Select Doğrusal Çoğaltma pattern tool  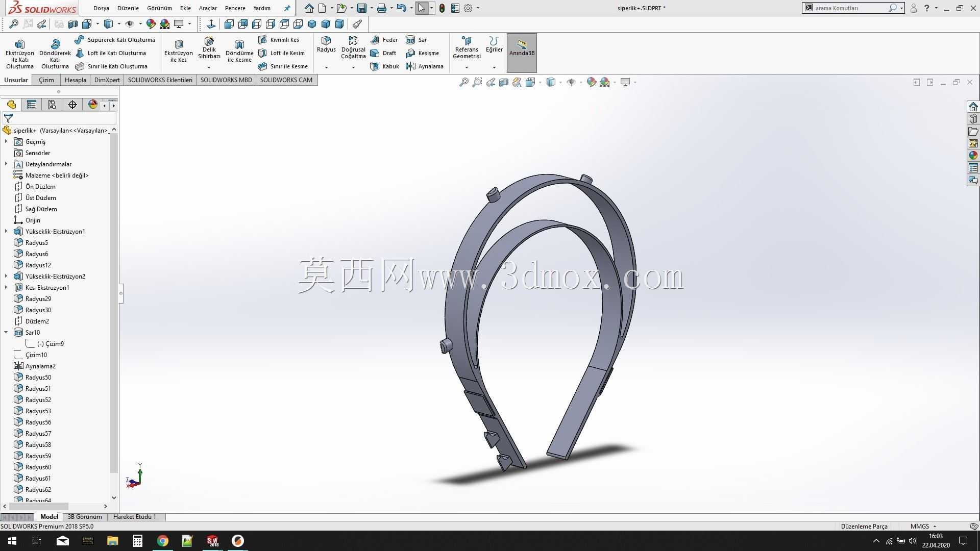point(353,47)
